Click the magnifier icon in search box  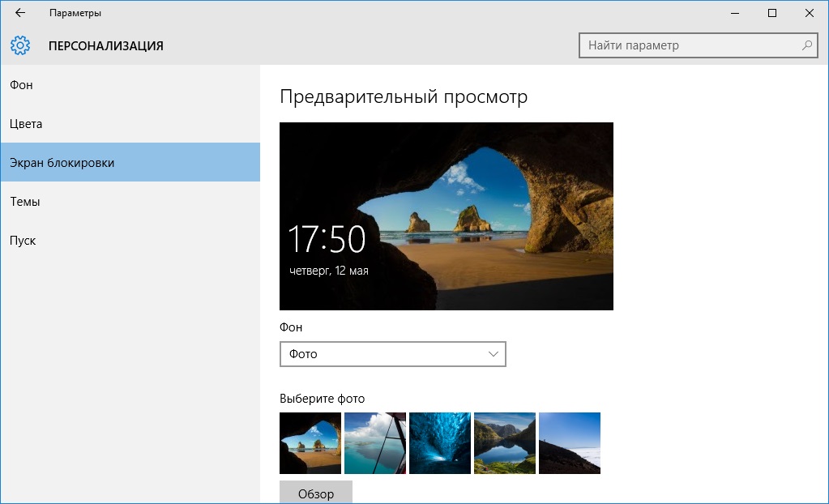point(807,45)
